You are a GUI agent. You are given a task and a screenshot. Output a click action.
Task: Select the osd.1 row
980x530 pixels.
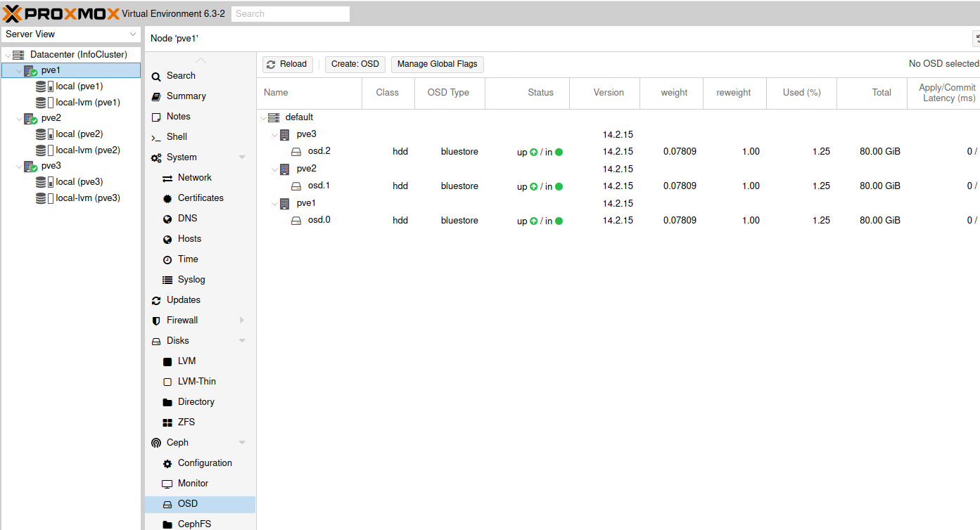coord(618,186)
